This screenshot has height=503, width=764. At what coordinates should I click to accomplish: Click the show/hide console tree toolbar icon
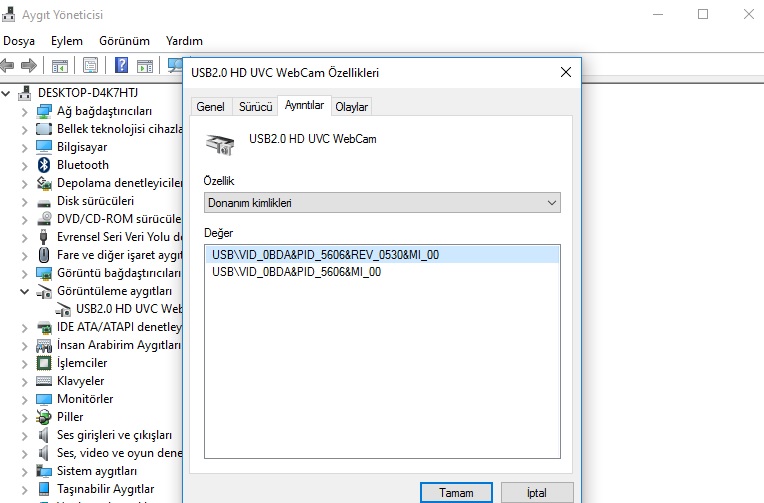60,65
